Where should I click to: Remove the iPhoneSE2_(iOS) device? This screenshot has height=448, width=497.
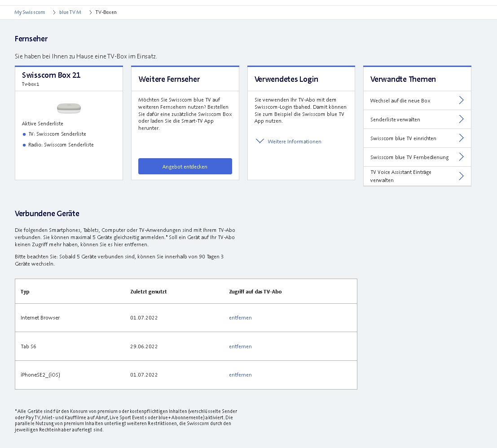click(240, 375)
